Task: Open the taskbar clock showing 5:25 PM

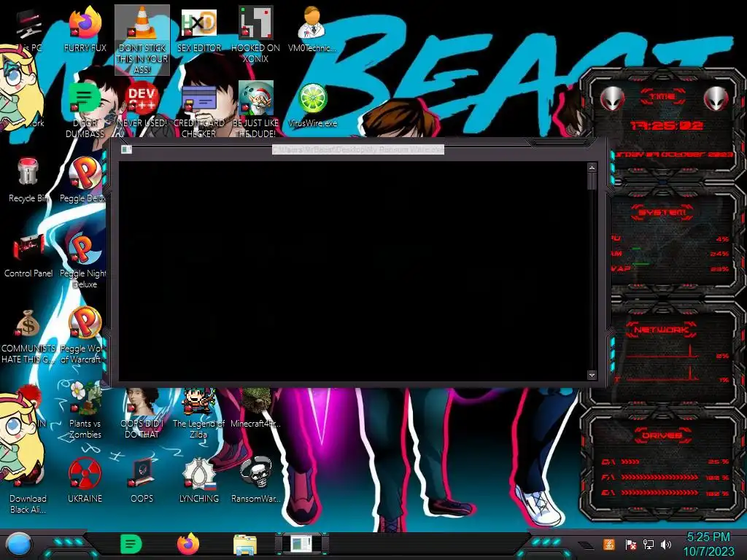Action: point(708,544)
